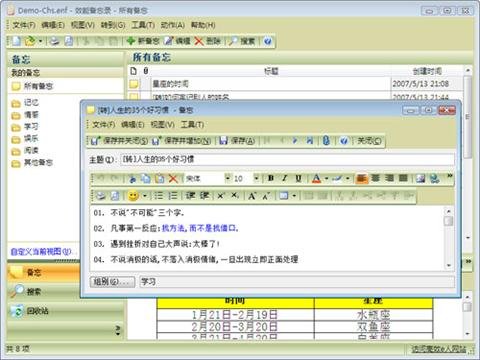Toggle numbered list
The height and width of the screenshot is (360, 480).
tap(173, 196)
